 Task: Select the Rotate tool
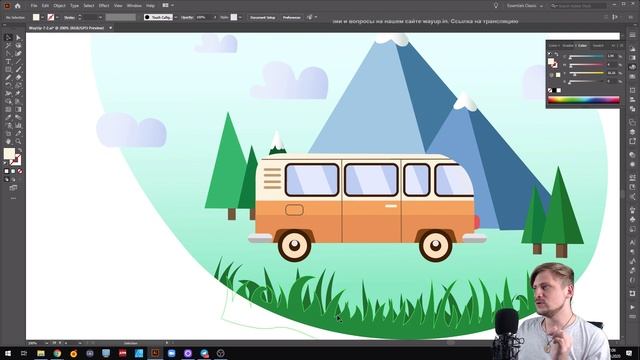(8, 85)
